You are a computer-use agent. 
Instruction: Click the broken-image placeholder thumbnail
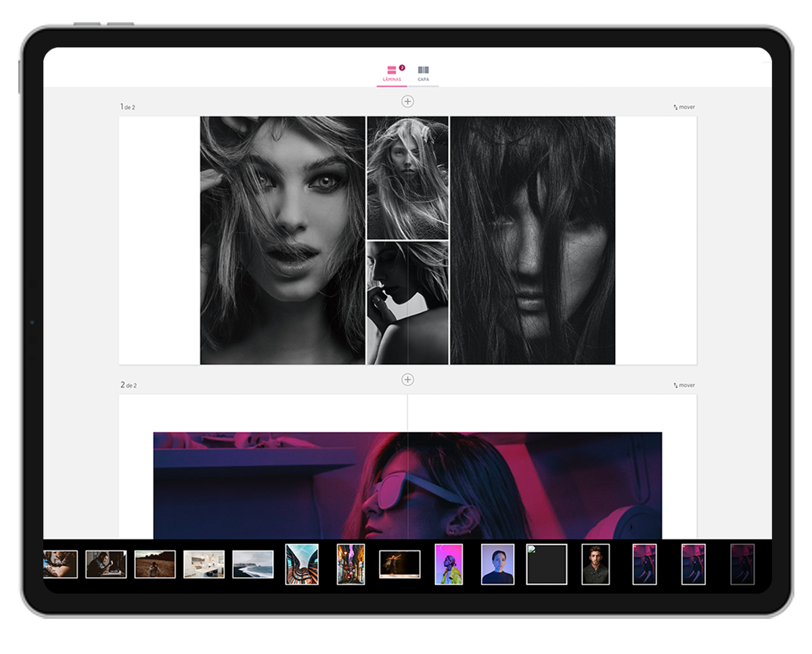(547, 564)
